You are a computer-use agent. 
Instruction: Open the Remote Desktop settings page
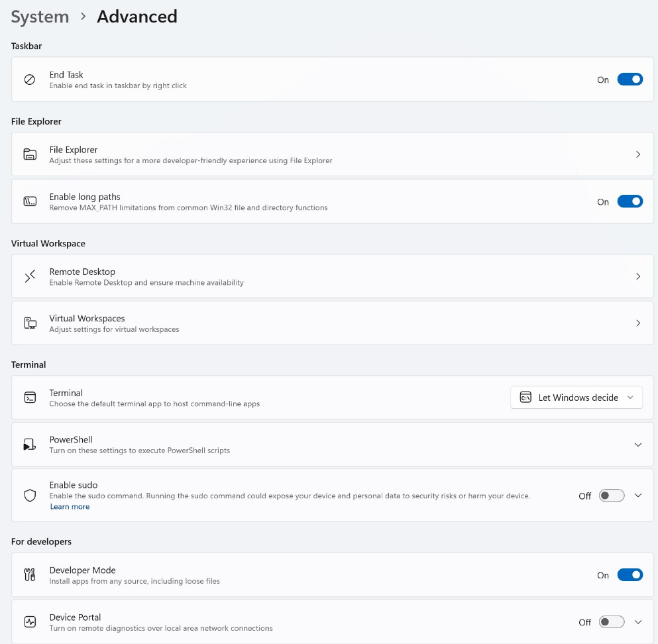click(331, 276)
